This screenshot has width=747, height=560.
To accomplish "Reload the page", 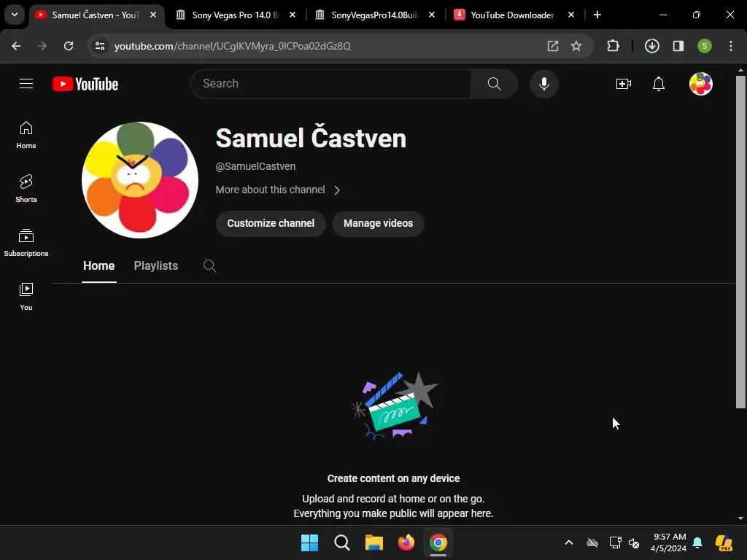I will (x=69, y=46).
